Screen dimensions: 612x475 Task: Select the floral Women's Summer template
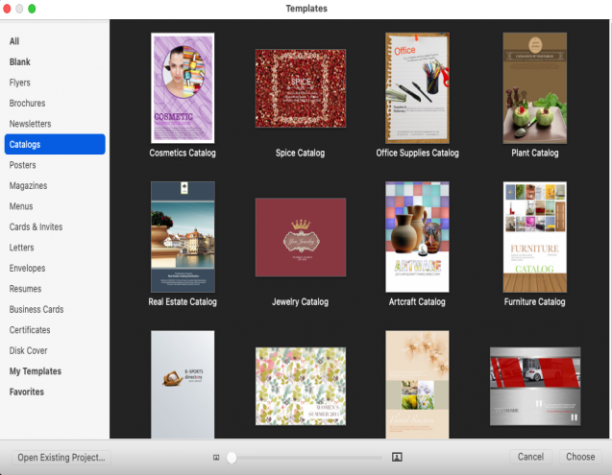[301, 386]
